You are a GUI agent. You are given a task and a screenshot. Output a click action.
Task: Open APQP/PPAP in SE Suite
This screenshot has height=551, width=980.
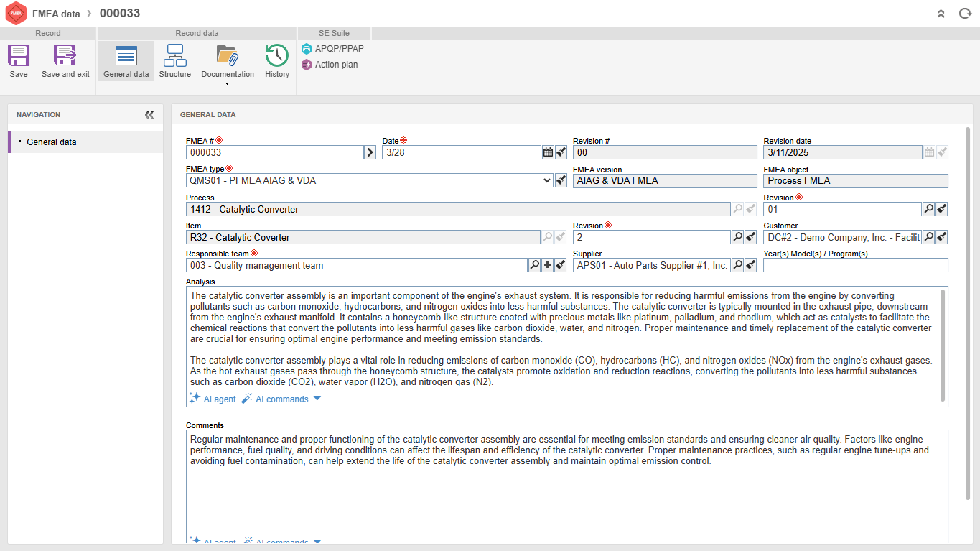click(333, 49)
